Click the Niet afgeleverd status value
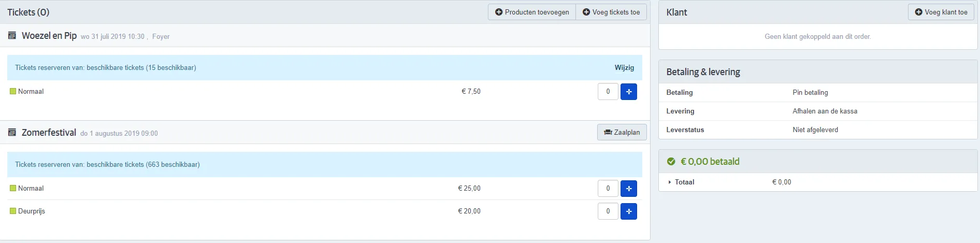This screenshot has height=243, width=980. pos(815,130)
